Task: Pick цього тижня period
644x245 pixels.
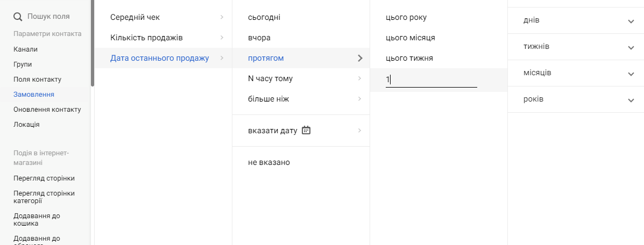Action: coord(409,58)
